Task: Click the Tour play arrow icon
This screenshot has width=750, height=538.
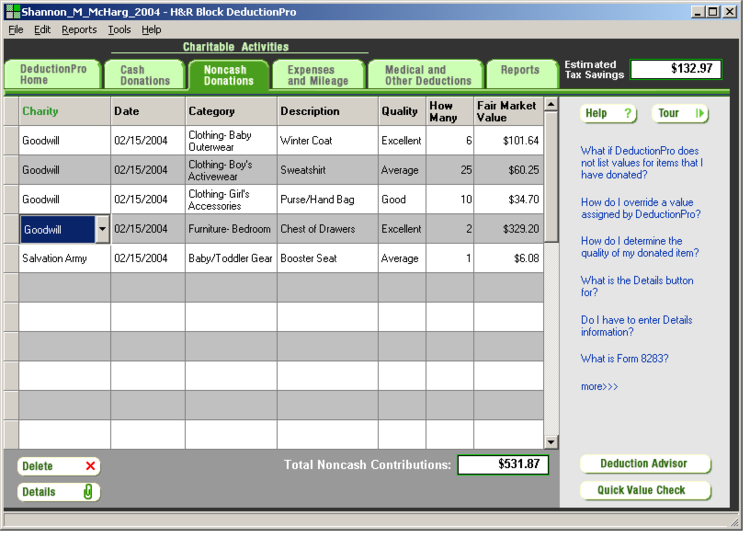Action: tap(699, 113)
